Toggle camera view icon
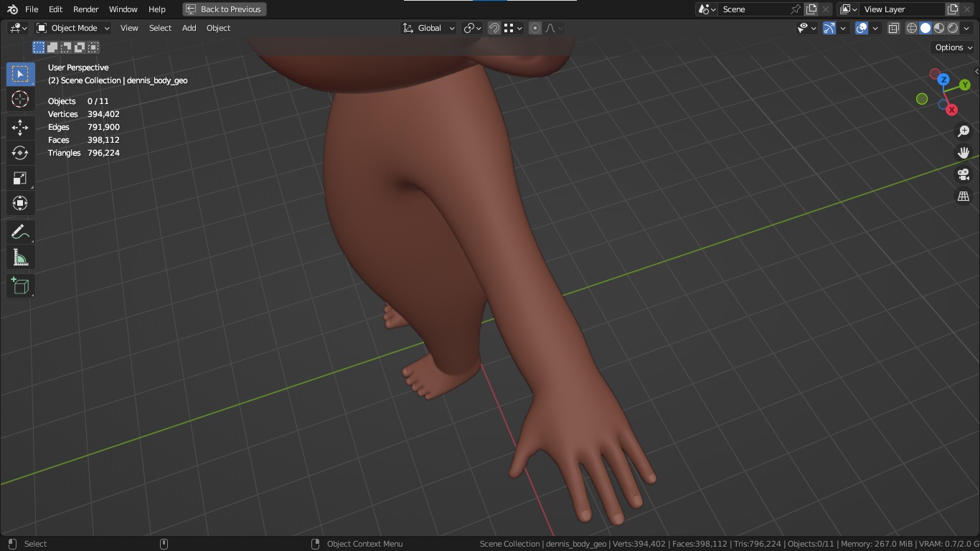The image size is (980, 551). pyautogui.click(x=963, y=174)
